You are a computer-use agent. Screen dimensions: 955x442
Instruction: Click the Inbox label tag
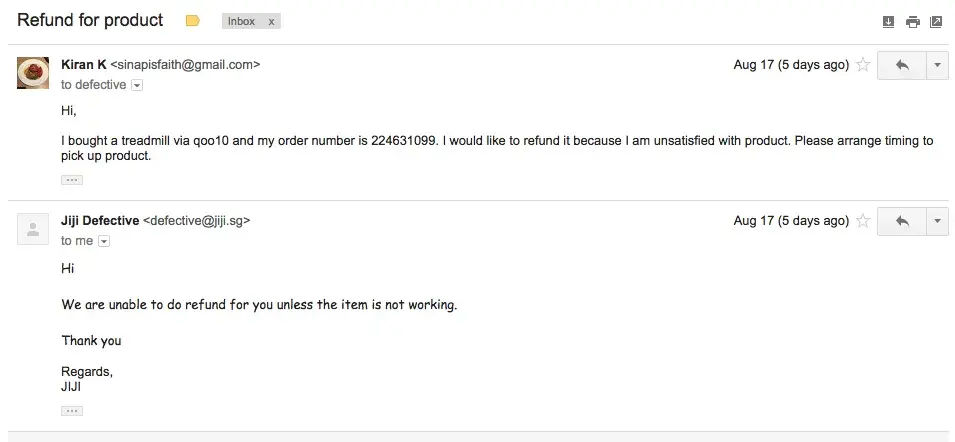[x=241, y=21]
